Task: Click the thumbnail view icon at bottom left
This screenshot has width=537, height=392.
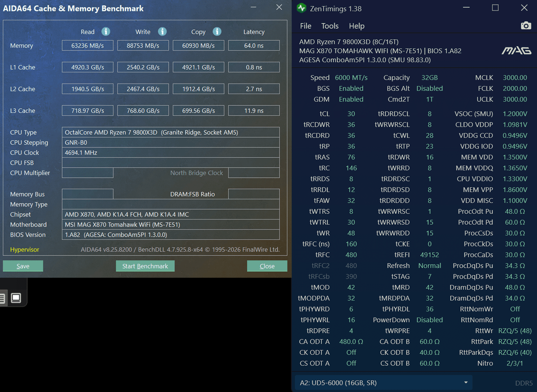Action: [16, 298]
